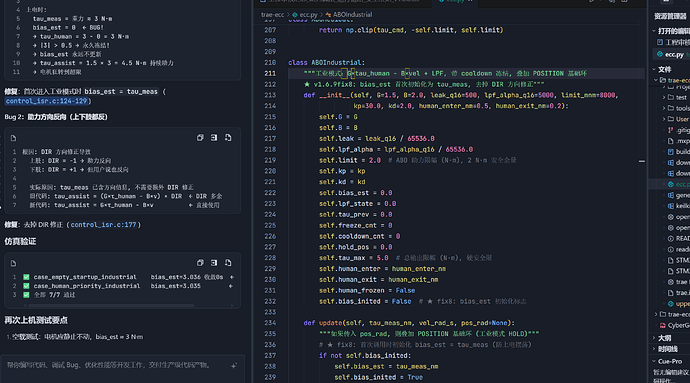
Task: Click if not self.bias_inited line 237
Action: (x=365, y=355)
